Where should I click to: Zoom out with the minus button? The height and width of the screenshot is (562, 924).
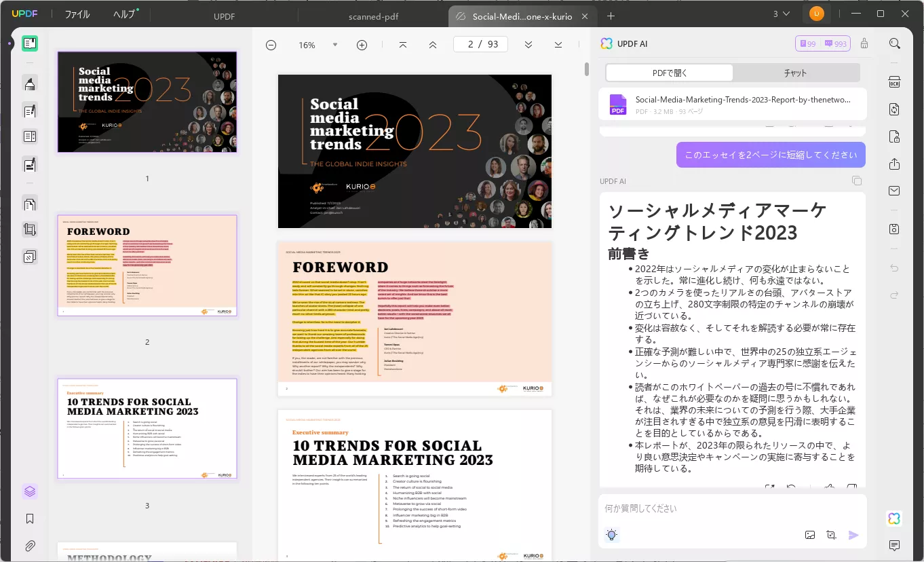(x=271, y=45)
